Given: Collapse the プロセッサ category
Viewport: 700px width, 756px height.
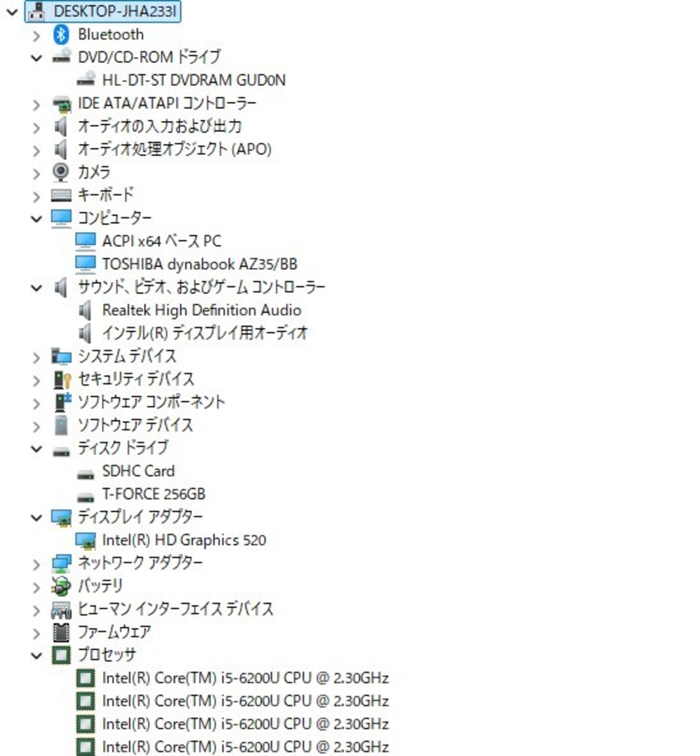Looking at the screenshot, I should pos(36,655).
